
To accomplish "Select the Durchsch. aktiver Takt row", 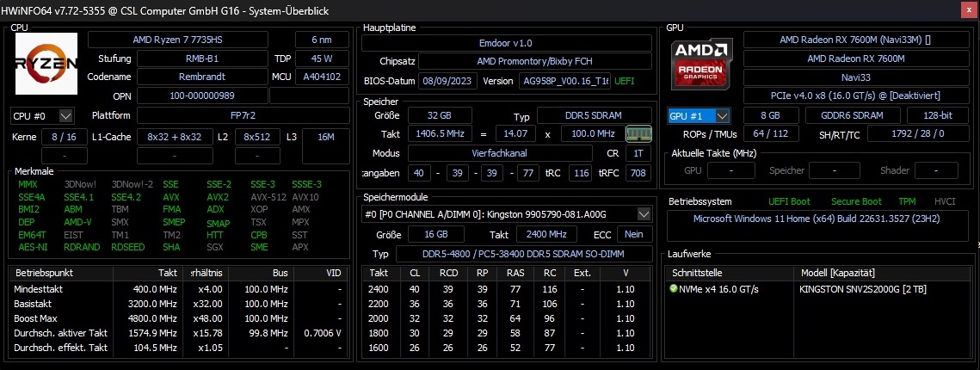I will click(179, 333).
